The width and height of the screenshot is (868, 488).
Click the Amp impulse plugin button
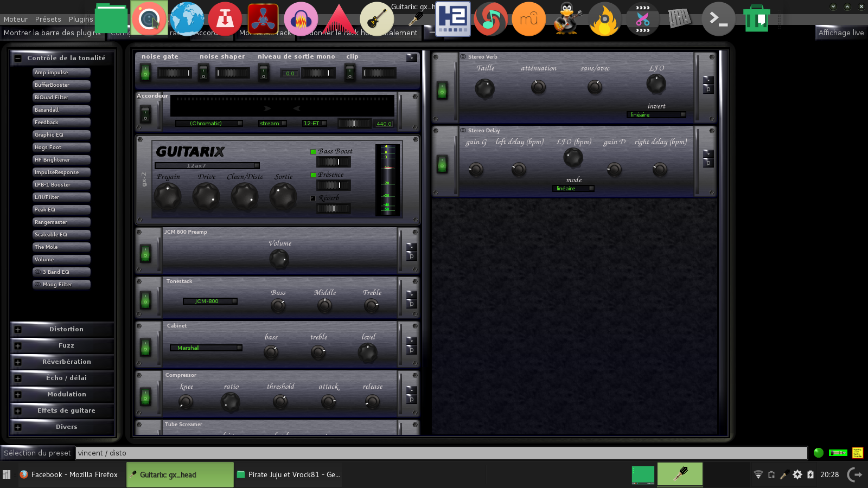click(61, 72)
